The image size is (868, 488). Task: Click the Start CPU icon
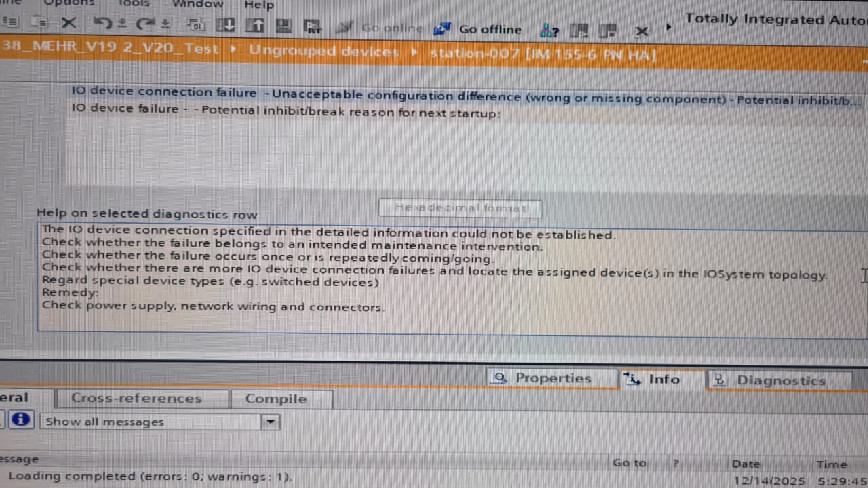(x=578, y=30)
